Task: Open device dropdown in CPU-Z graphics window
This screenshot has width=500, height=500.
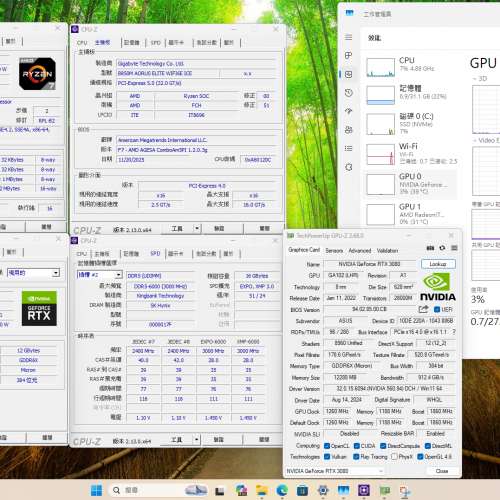Action: point(33,273)
